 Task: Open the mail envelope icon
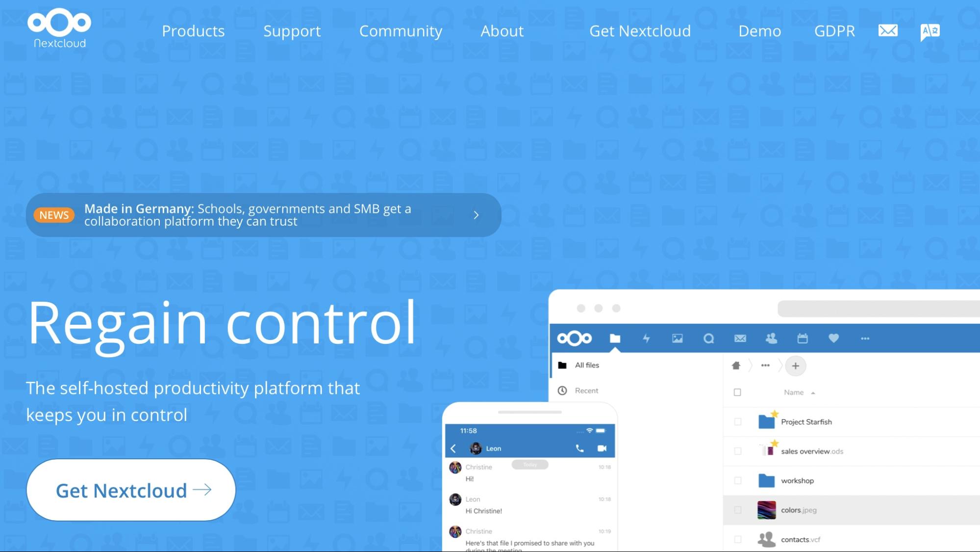click(x=887, y=30)
